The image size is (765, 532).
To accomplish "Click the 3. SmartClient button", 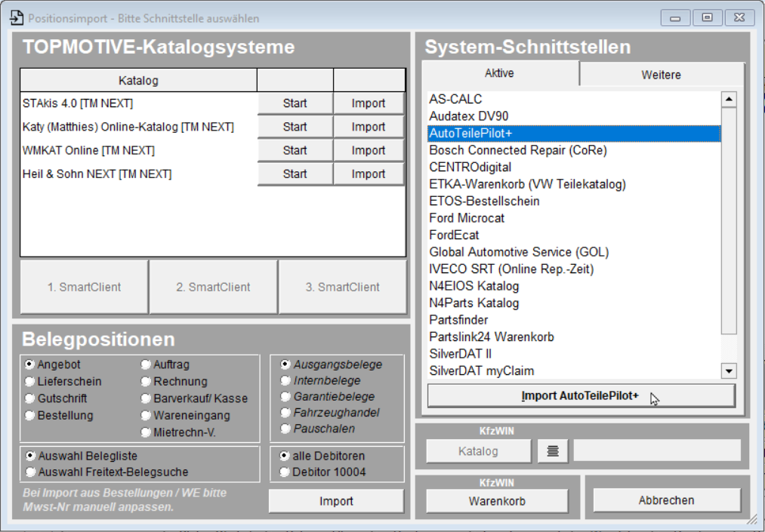I will [343, 288].
